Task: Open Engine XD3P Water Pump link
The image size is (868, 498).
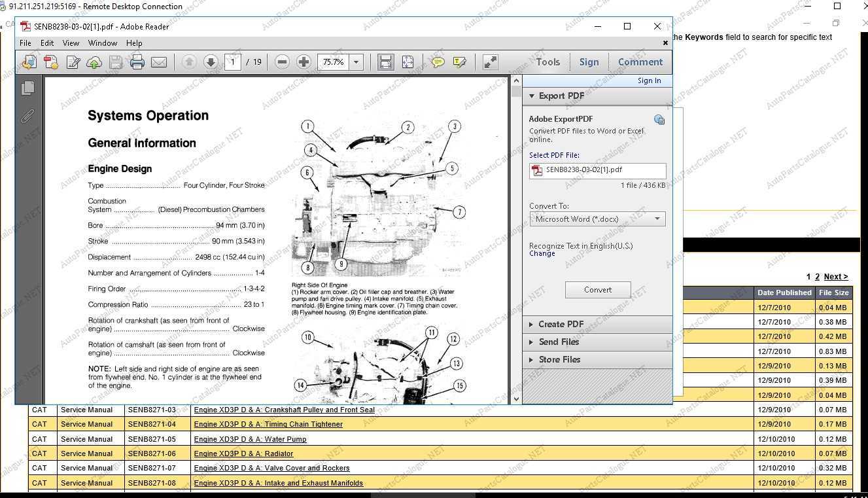Action: (250, 439)
